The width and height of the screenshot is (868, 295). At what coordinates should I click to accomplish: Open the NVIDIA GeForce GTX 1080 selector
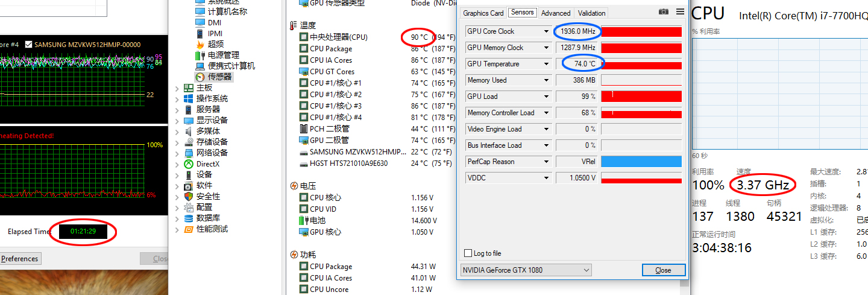[526, 270]
